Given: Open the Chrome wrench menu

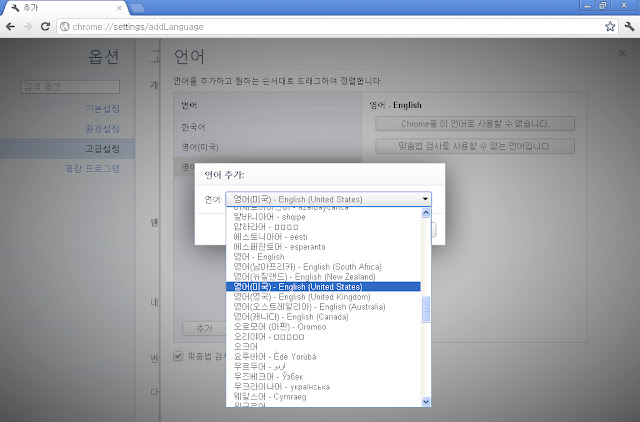Looking at the screenshot, I should [629, 27].
